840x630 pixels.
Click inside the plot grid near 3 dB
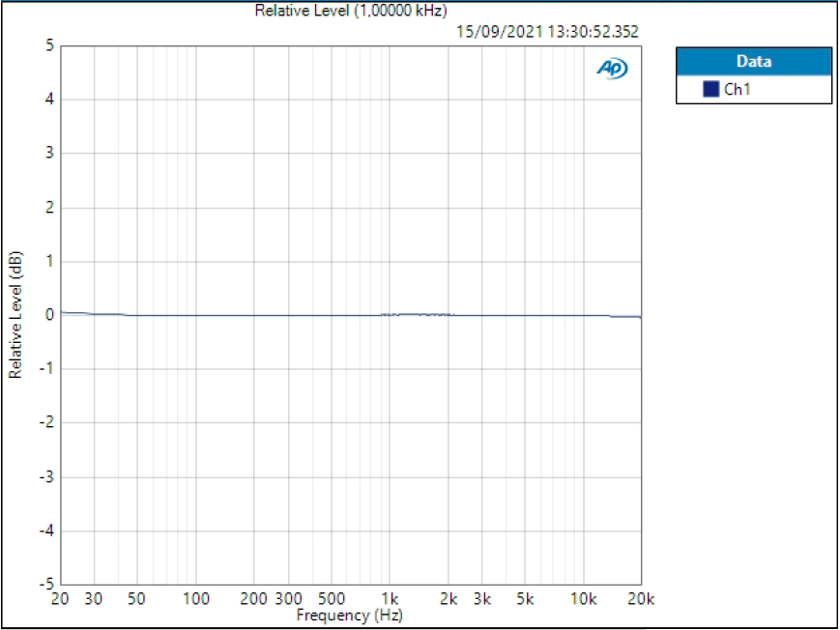[x=348, y=151]
